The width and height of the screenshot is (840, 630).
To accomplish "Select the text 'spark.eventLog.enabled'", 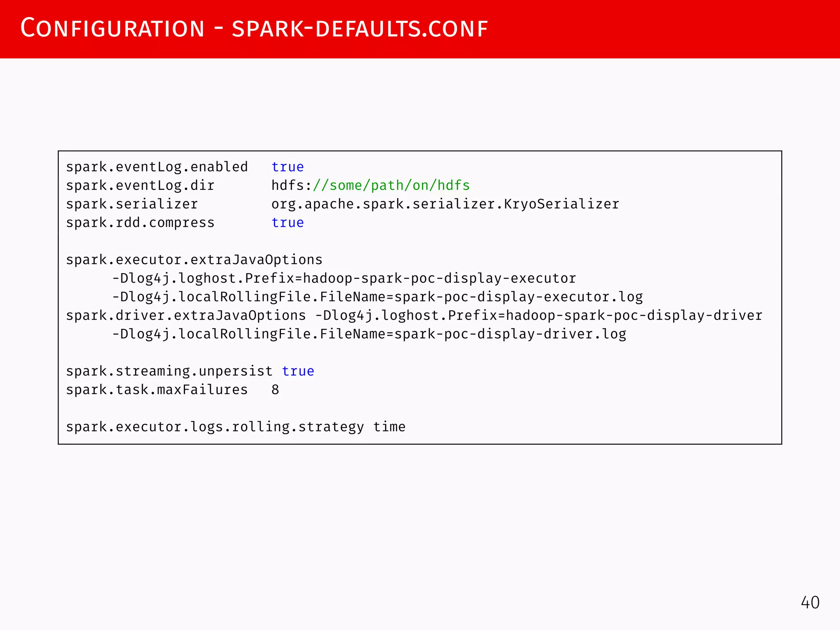I will pos(157,167).
